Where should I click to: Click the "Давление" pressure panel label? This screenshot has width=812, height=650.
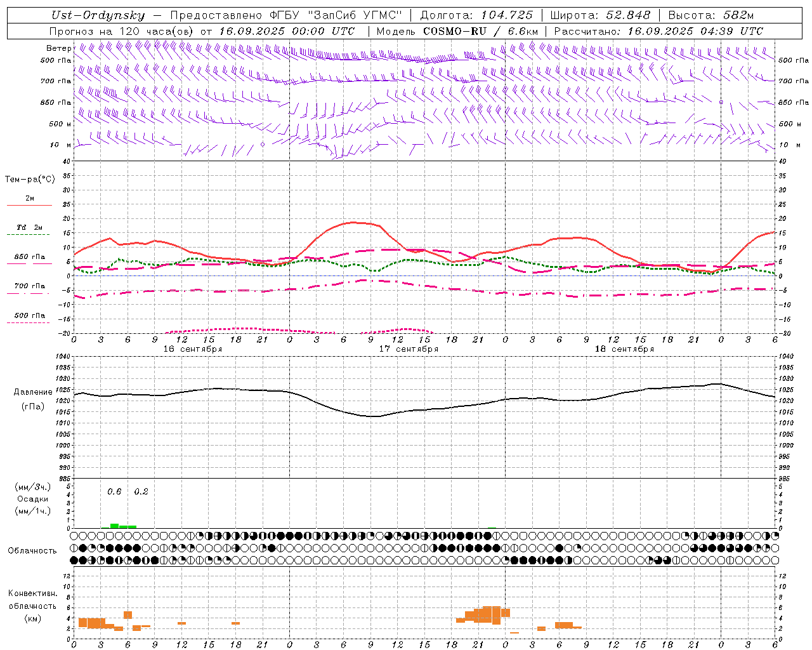pyautogui.click(x=32, y=392)
